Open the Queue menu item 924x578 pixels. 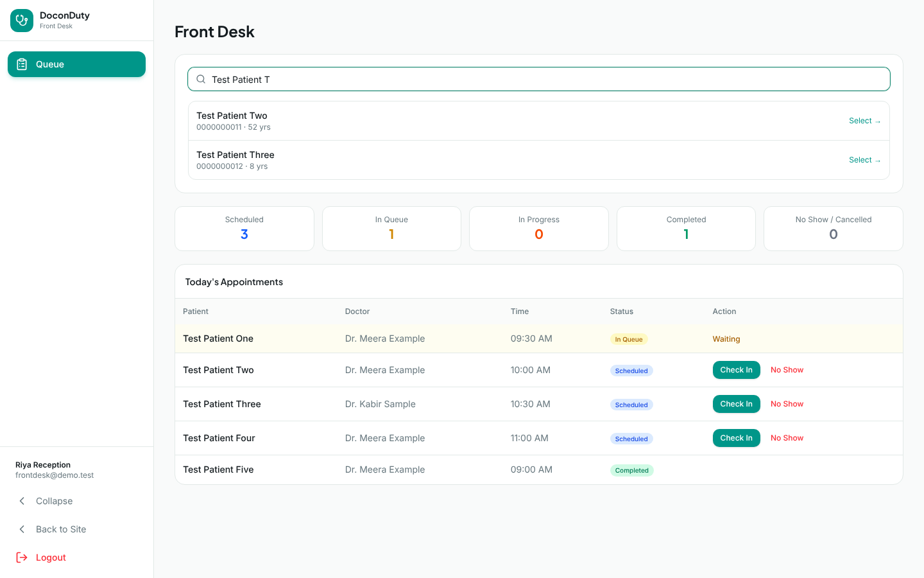(76, 64)
